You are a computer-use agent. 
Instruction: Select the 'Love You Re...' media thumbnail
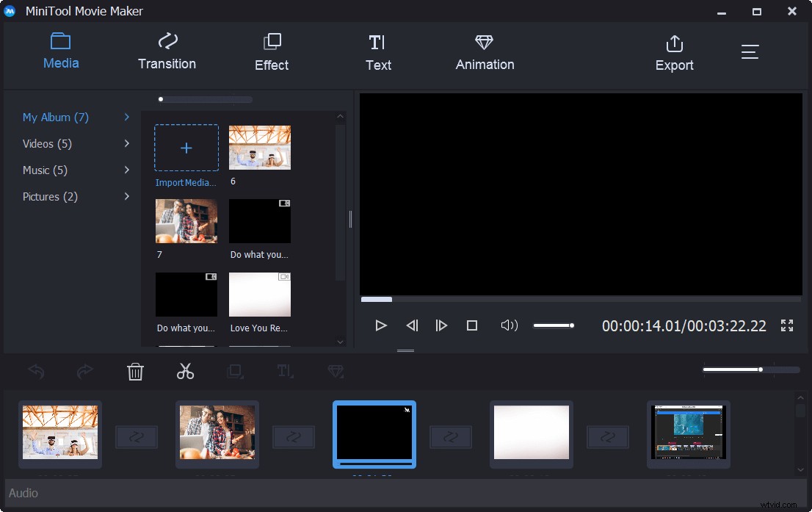259,294
